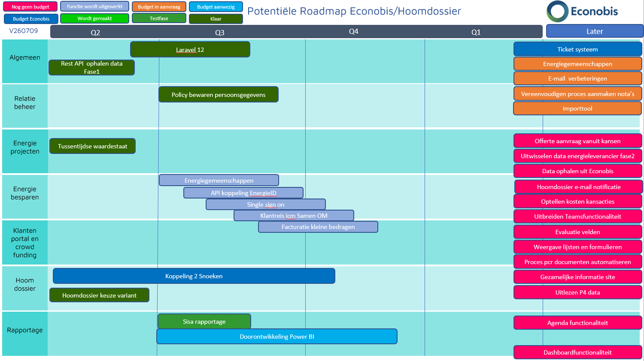Click the 'Policy bewaren persoonsgegevens' bar
Screen dimensions: 644x361
click(x=219, y=95)
